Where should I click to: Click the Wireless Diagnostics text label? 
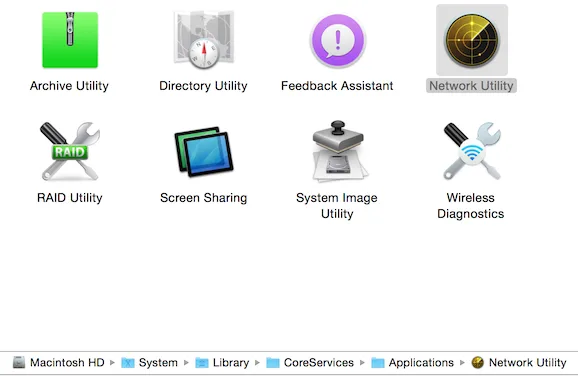pyautogui.click(x=471, y=206)
